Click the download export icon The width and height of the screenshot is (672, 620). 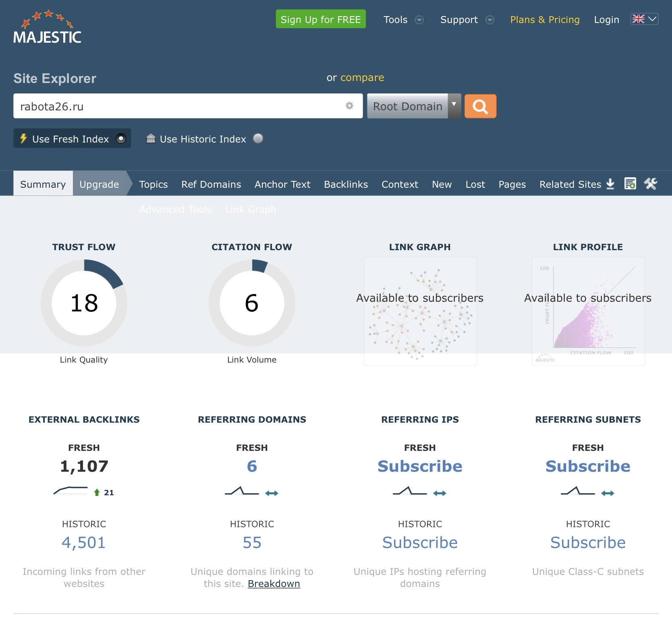coord(610,184)
